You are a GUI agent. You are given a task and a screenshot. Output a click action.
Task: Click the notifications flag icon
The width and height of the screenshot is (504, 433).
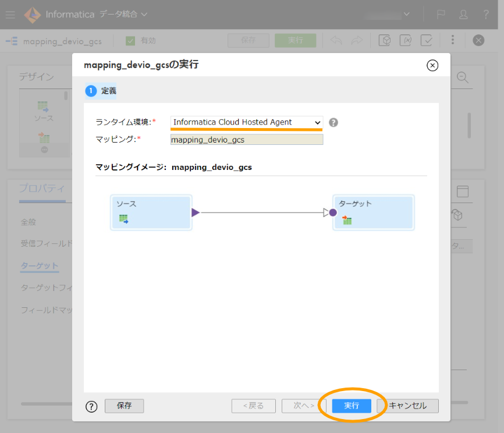coord(441,15)
